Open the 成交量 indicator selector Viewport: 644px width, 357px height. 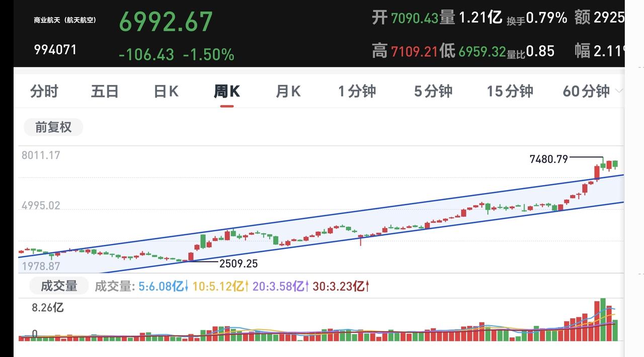point(59,286)
